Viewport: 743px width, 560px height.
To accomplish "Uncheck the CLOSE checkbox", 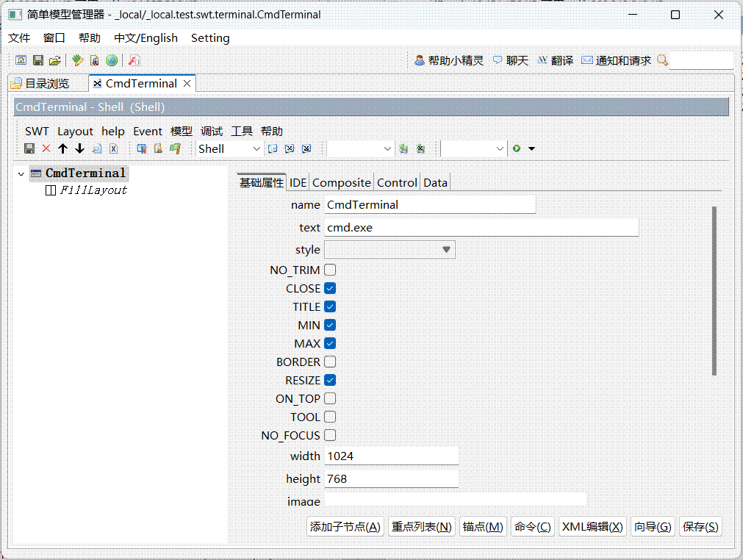I will (330, 289).
